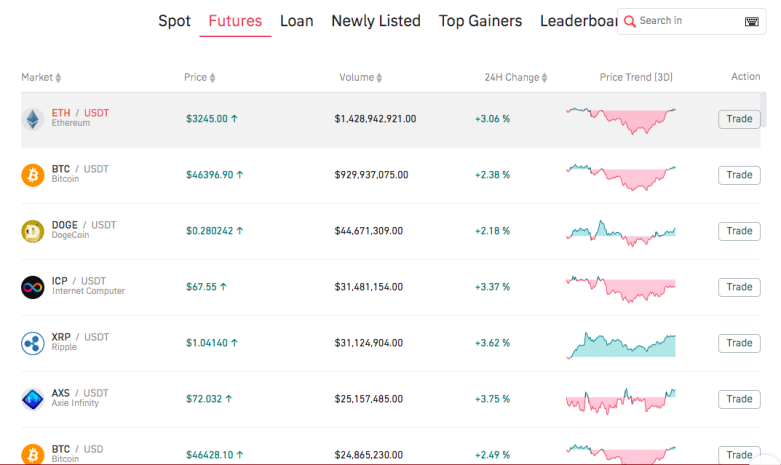Sort by Volume column arrows
The image size is (781, 465).
(x=380, y=78)
